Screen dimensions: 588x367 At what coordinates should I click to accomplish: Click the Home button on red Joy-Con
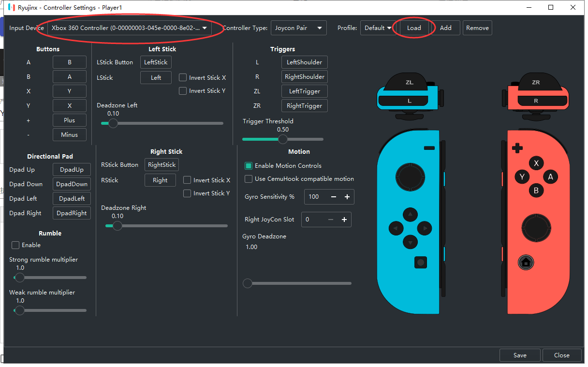(x=526, y=263)
